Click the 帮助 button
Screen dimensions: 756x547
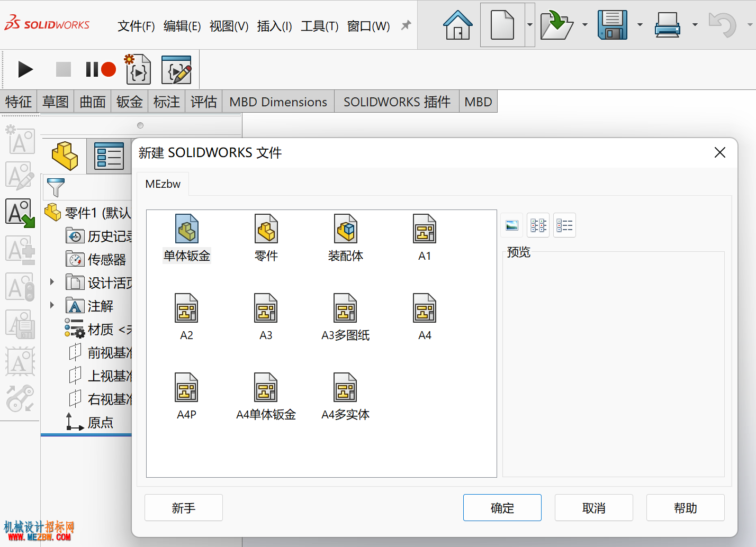click(686, 508)
